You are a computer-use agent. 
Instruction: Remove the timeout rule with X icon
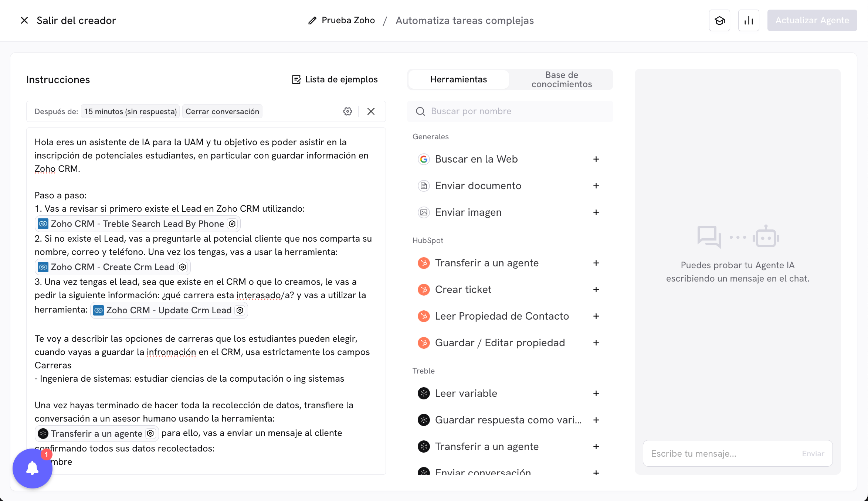click(x=371, y=112)
